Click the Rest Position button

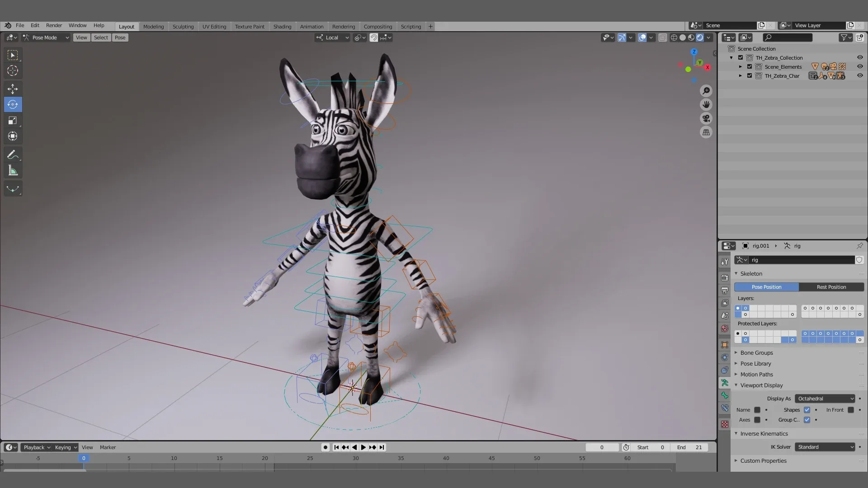tap(831, 287)
